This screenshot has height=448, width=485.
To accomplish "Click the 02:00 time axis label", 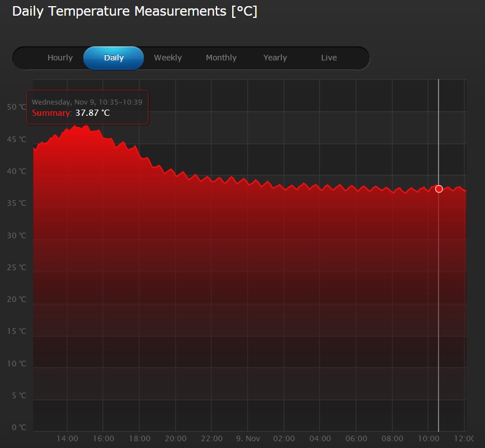I will pyautogui.click(x=284, y=438).
